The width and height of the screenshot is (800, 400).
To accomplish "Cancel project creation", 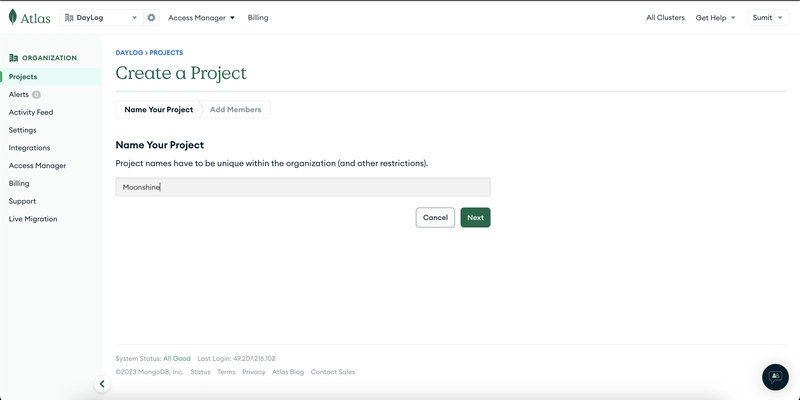I will [435, 217].
